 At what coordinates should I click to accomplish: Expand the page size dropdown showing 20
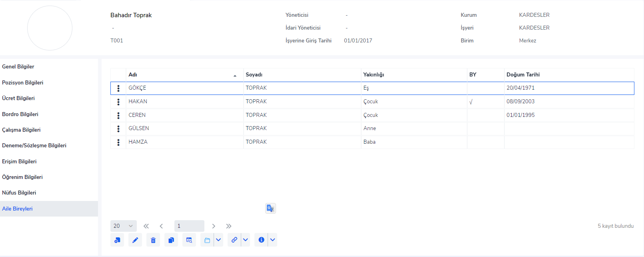click(123, 226)
